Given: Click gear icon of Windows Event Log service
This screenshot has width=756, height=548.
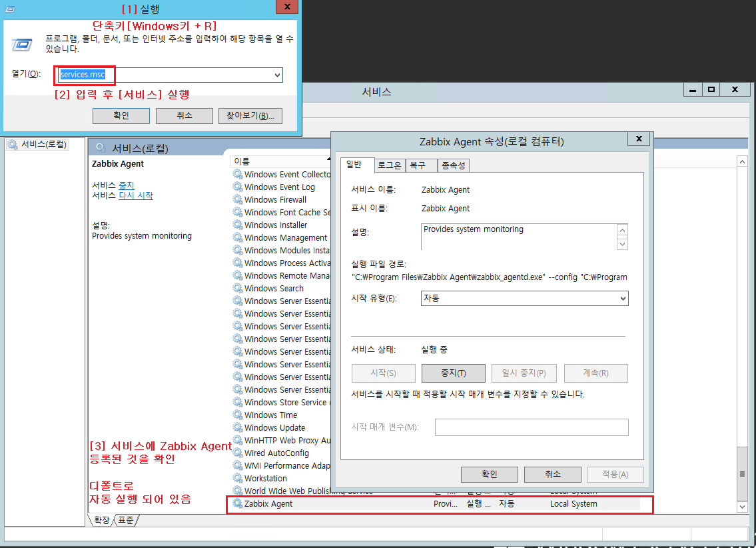Looking at the screenshot, I should pos(238,187).
